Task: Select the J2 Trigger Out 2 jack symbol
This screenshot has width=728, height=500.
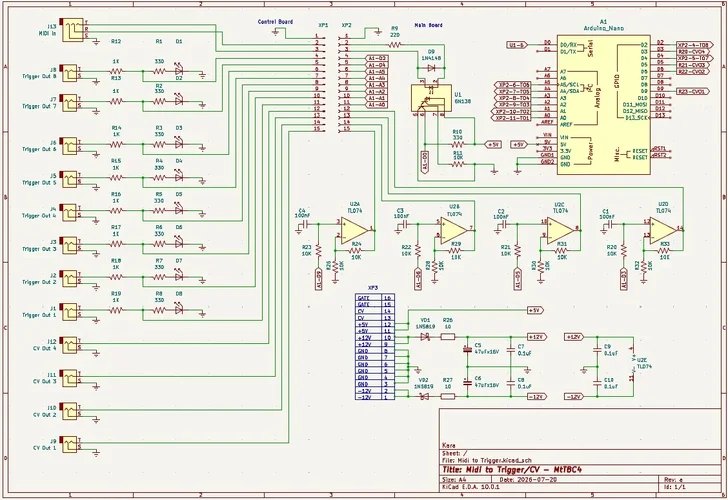Action: tap(69, 278)
